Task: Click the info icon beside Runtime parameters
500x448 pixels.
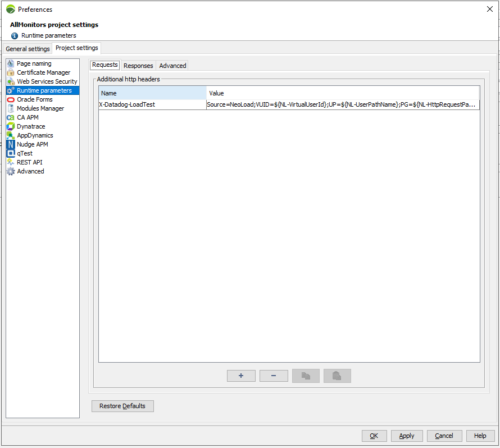Action: 15,36
